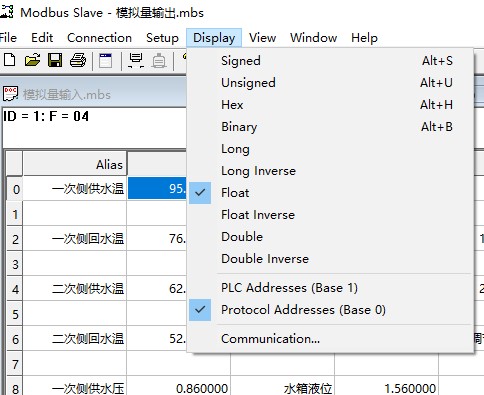Click the value cell 0.860000
Image resolution: width=484 pixels, height=395 pixels.
pyautogui.click(x=179, y=387)
